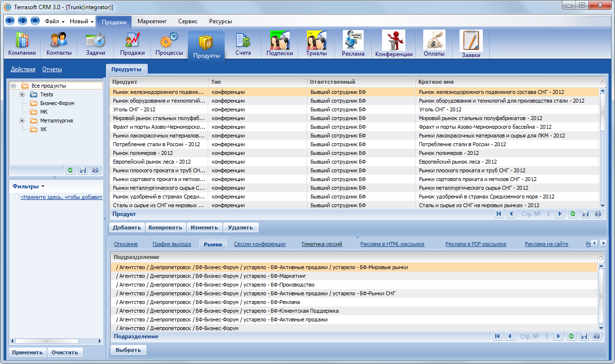Image resolution: width=615 pixels, height=364 pixels.
Task: Go to previous page of Подразделение grid
Action: [x=510, y=336]
